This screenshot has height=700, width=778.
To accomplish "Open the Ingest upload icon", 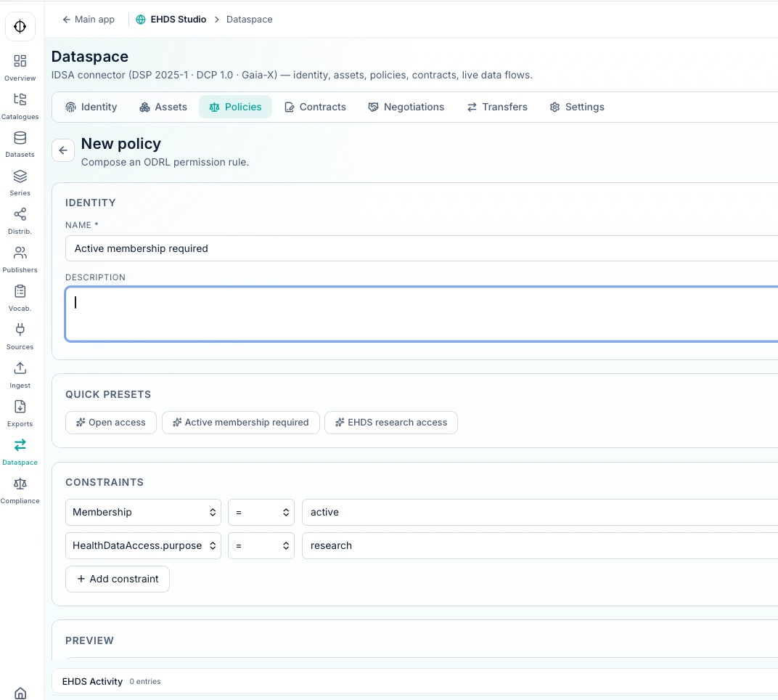I will point(20,370).
